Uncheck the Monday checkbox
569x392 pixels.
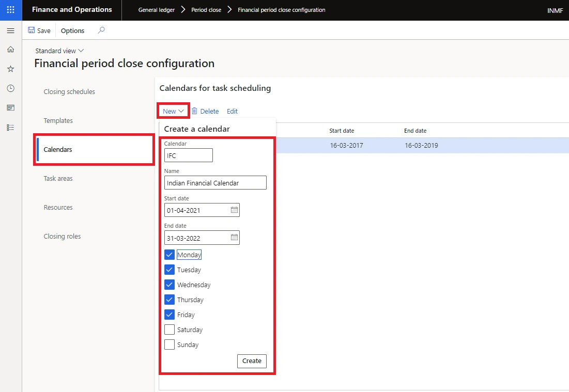pos(170,255)
